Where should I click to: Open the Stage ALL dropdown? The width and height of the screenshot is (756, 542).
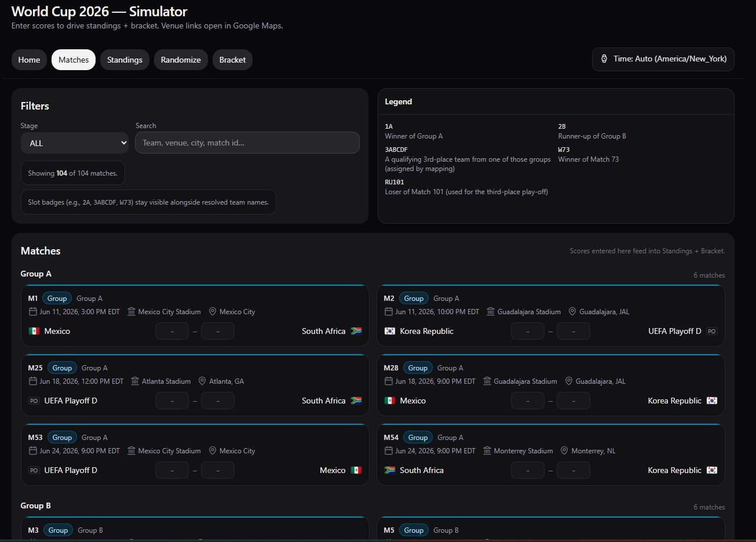tap(75, 143)
